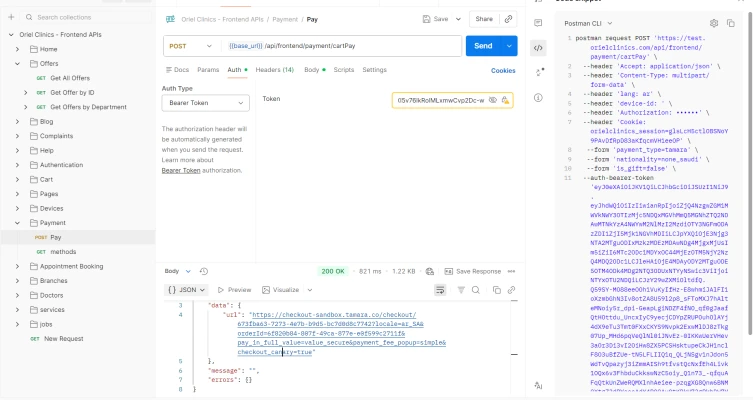Open the Bearer Token auth type dropdown
Viewport: 753px width, 400px height.
point(205,102)
